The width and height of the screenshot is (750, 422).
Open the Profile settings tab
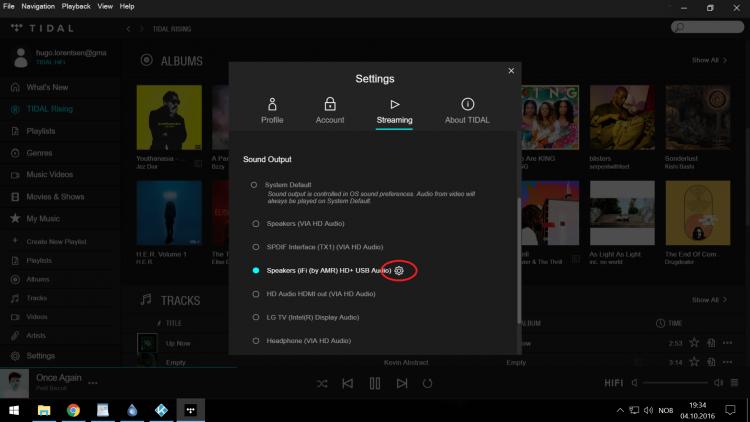tap(272, 111)
